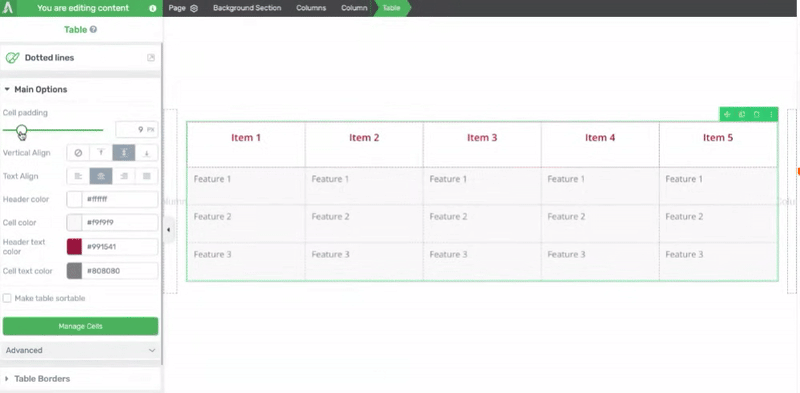
Task: Click the Cell text color field #808080
Action: click(x=120, y=271)
